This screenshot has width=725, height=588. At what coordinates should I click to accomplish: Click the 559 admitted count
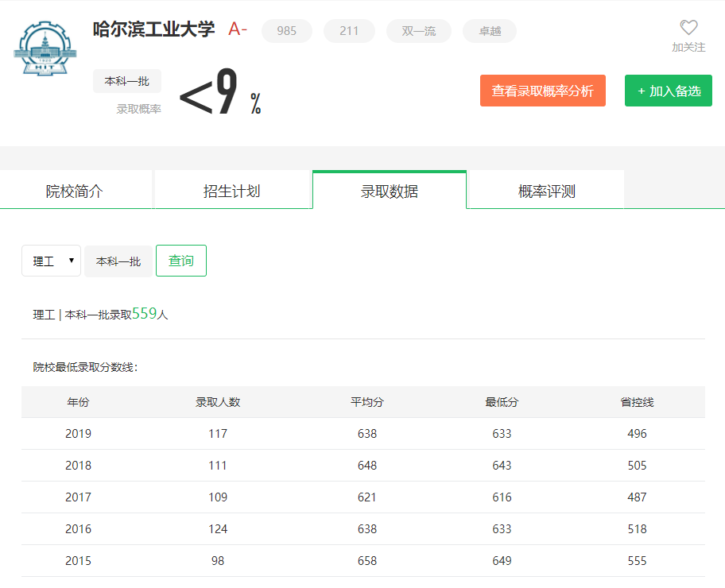pos(144,313)
